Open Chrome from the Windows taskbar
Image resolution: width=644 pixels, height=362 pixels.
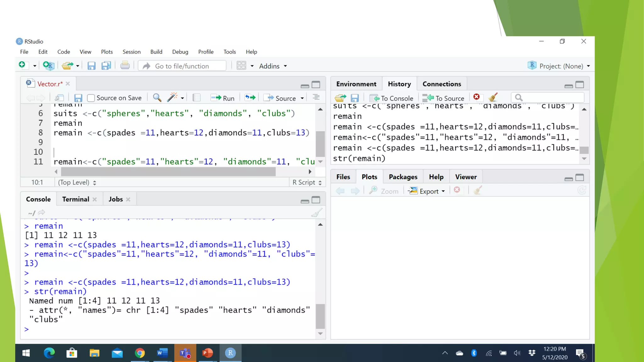140,353
